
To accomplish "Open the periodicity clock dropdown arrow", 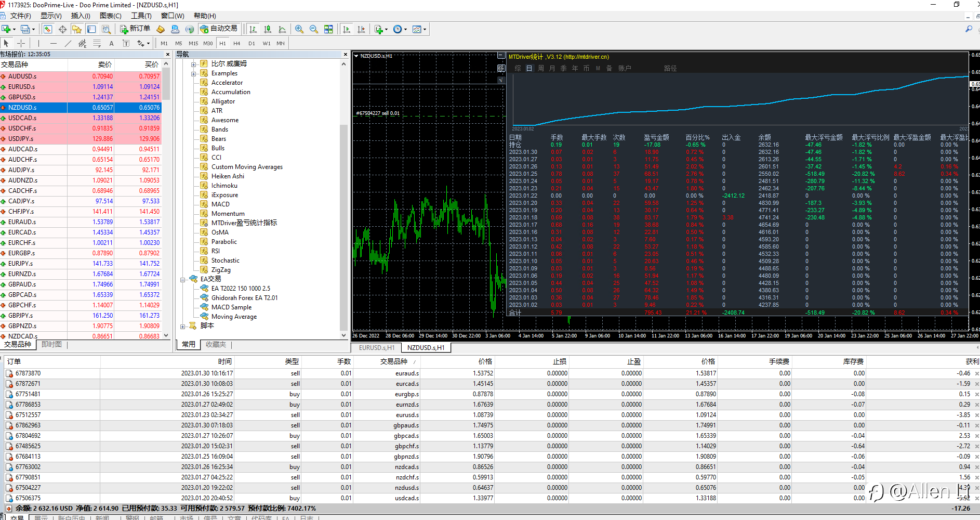I will 406,29.
